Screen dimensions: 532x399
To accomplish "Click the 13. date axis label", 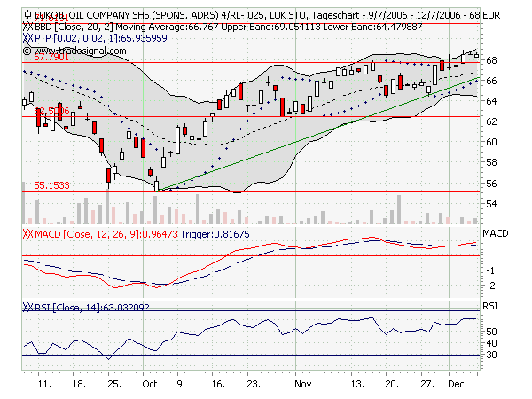I will point(357,384).
